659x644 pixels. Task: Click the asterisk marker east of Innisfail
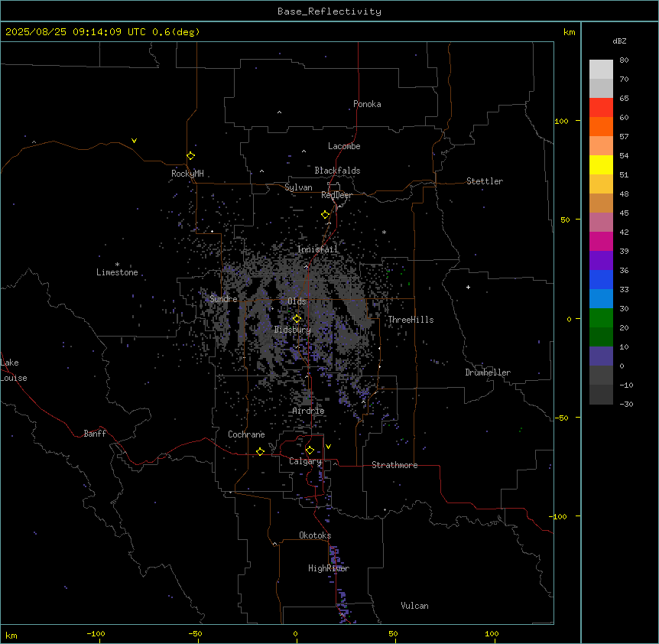pos(384,232)
